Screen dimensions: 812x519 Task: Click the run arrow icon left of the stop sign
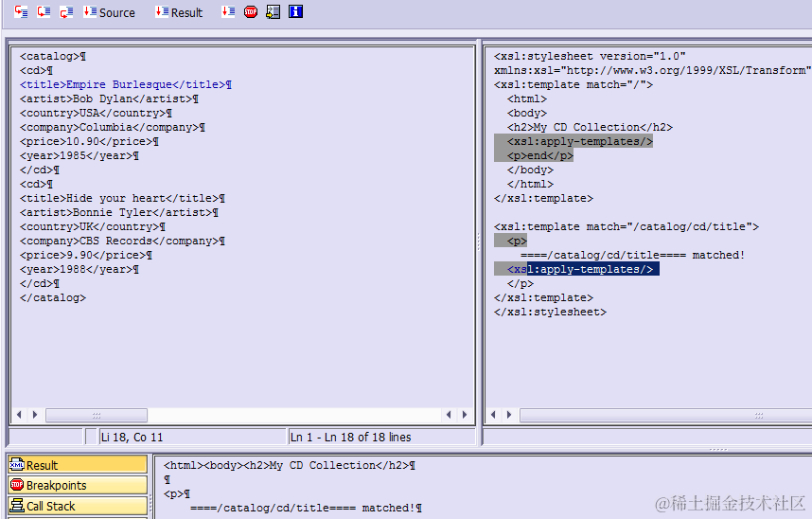[228, 12]
